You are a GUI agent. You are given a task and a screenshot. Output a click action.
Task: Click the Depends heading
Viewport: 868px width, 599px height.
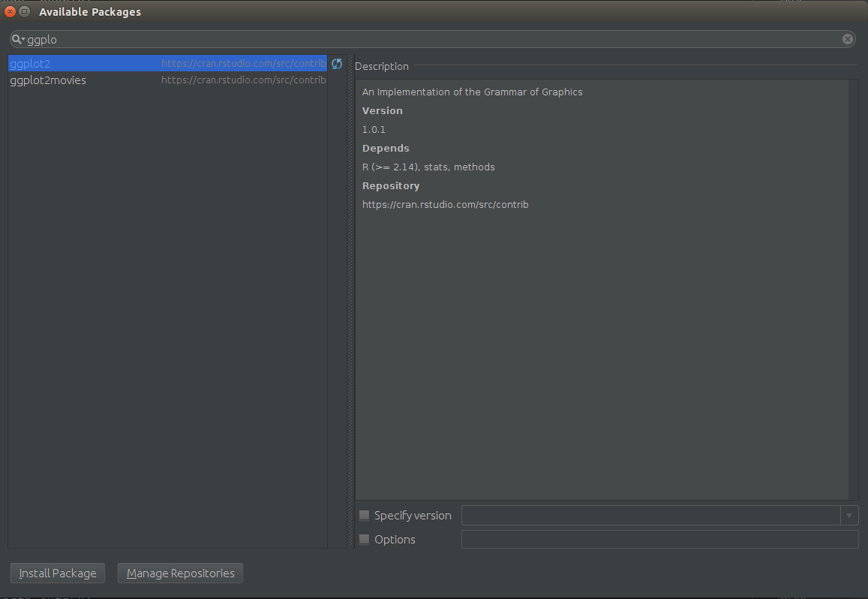coord(386,149)
